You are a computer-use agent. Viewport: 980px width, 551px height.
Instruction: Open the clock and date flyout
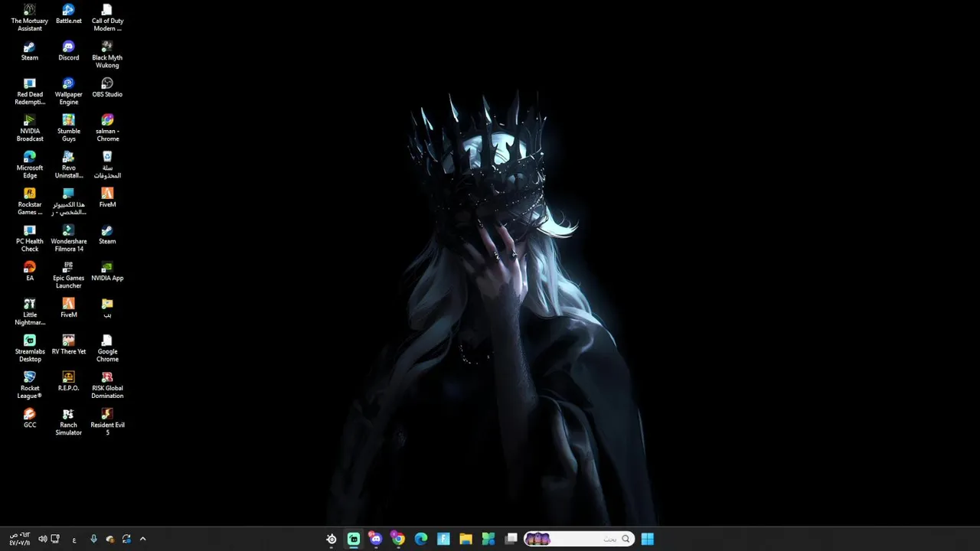[x=20, y=539]
